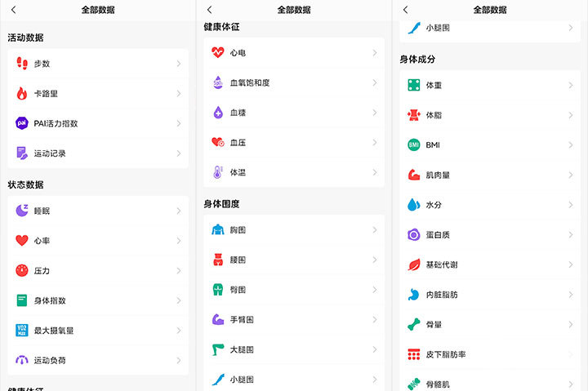Open the green leg icon for 大腿围

(x=218, y=349)
